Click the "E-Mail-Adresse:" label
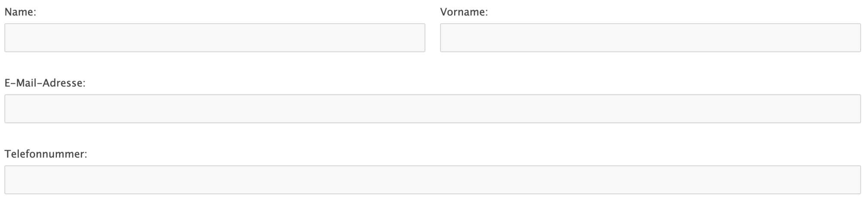The height and width of the screenshot is (202, 868). click(x=45, y=83)
